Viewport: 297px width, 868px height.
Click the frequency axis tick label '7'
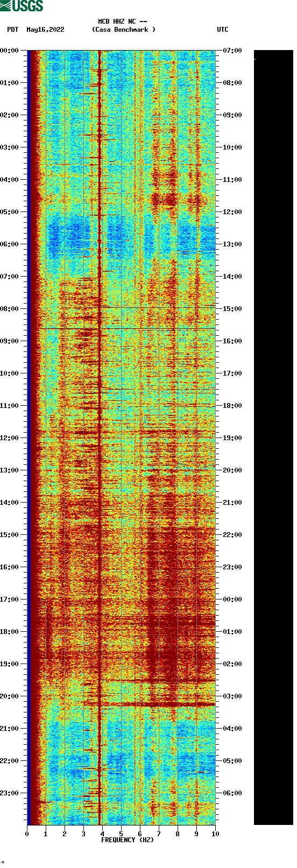tap(159, 834)
